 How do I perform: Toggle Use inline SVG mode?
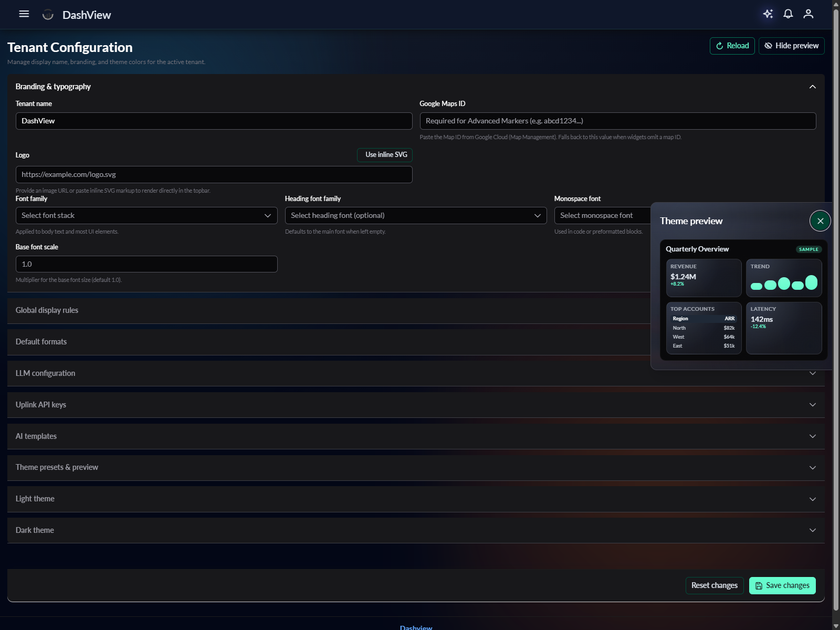tap(384, 155)
